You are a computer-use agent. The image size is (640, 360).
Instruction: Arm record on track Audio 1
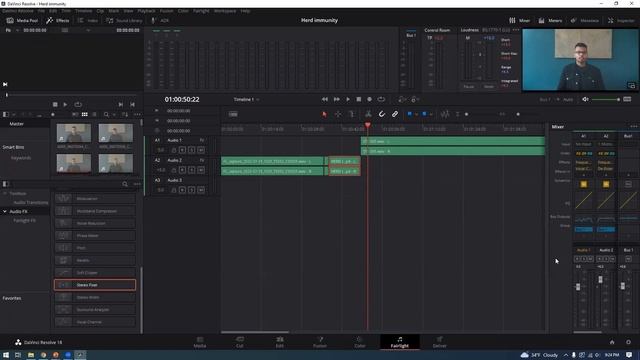(182, 150)
